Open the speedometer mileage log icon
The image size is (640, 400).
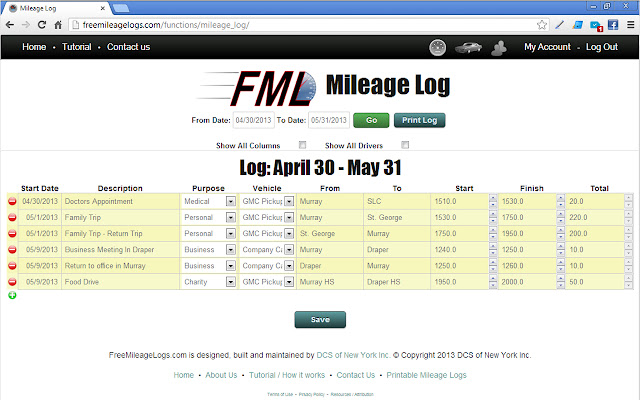(x=438, y=47)
